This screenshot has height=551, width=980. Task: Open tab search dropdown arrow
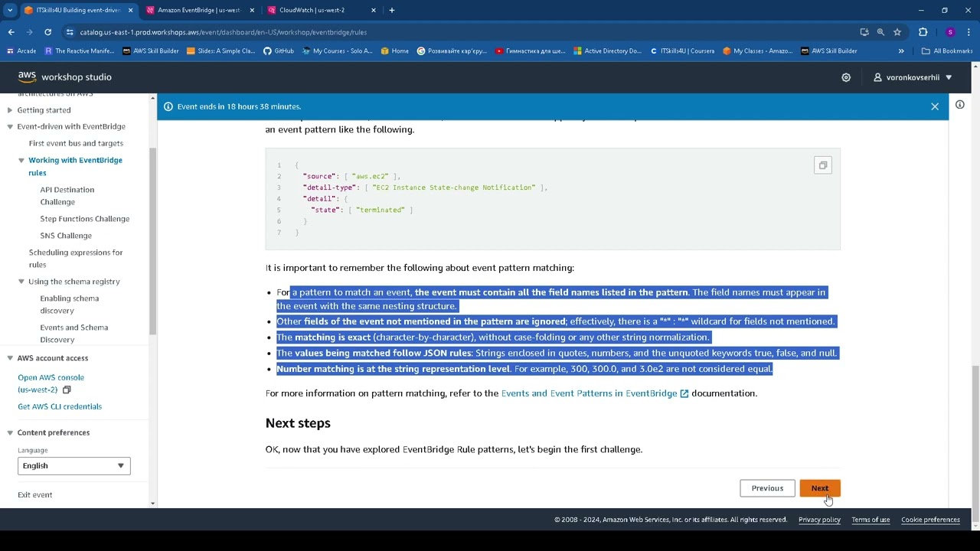point(10,10)
